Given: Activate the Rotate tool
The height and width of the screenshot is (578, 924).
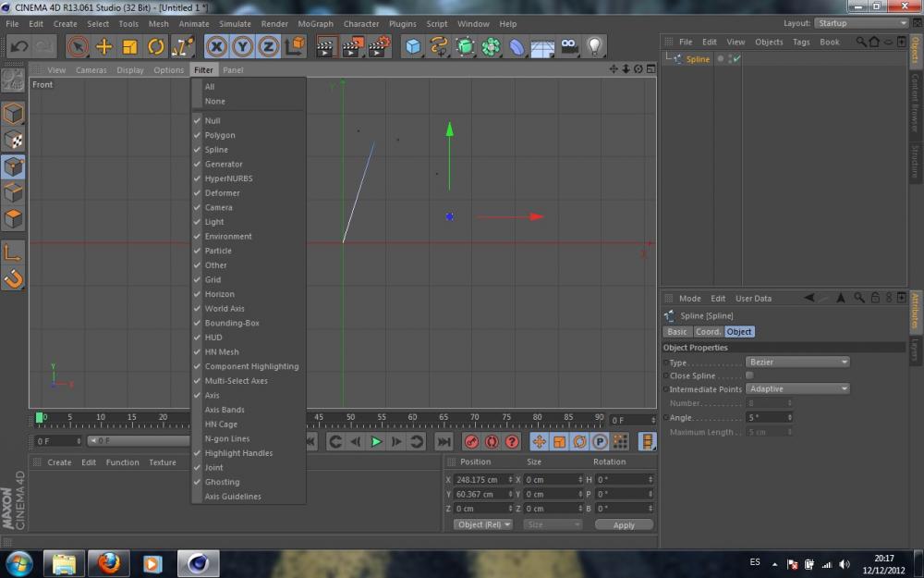Looking at the screenshot, I should pyautogui.click(x=156, y=46).
